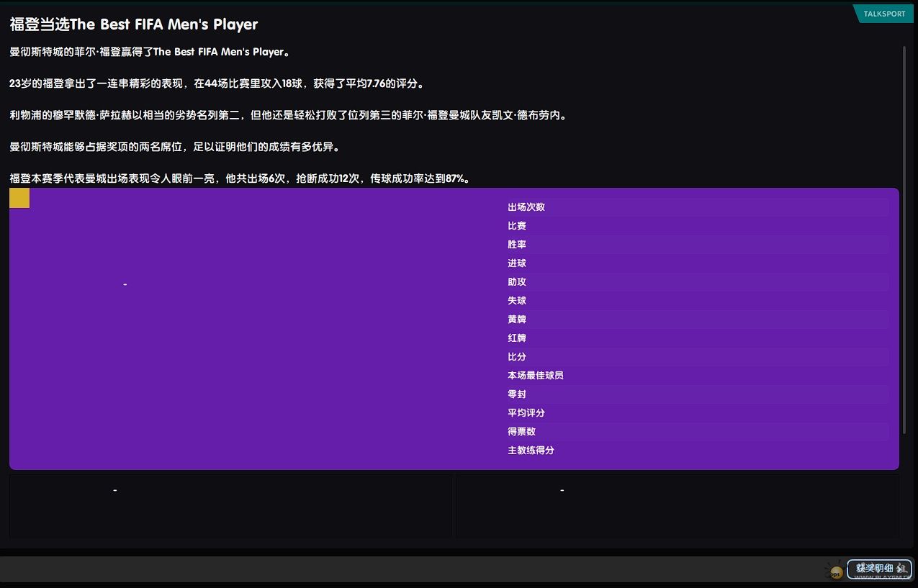This screenshot has width=918, height=588.
Task: Select the 平均评分 stat row
Action: pyautogui.click(x=697, y=413)
